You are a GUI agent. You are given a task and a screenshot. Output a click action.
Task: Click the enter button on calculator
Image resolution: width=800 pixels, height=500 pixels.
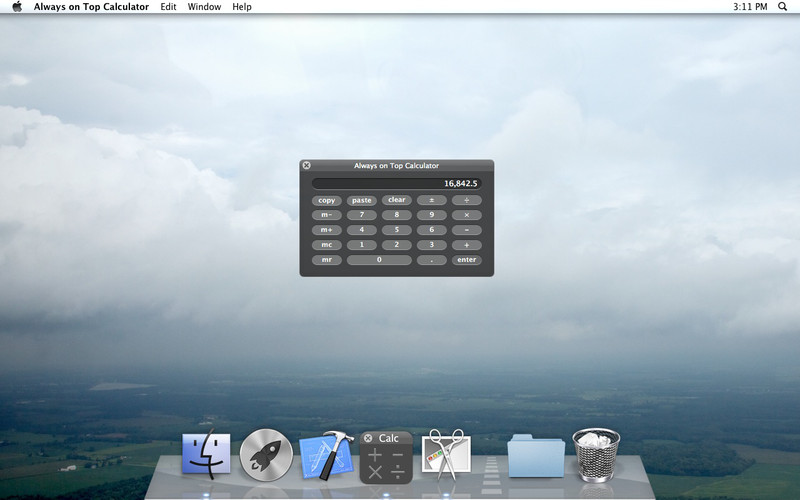click(466, 260)
